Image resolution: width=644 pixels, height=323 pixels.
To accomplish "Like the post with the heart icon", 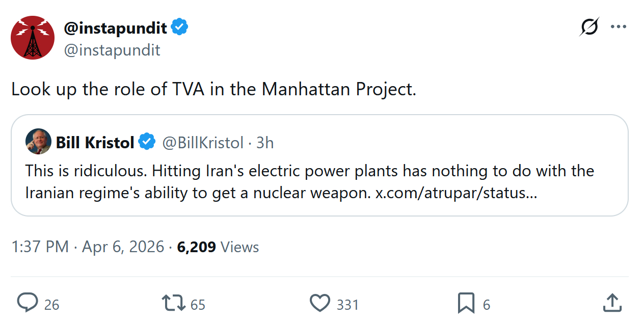I will [x=320, y=303].
